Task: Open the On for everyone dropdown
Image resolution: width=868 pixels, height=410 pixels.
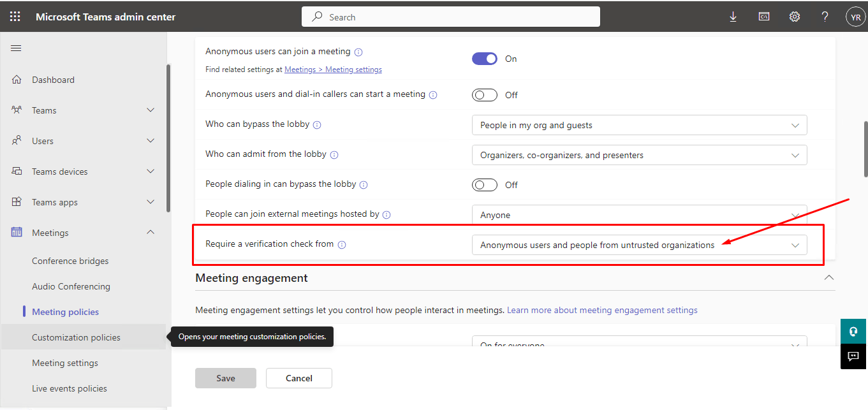Action: [639, 341]
